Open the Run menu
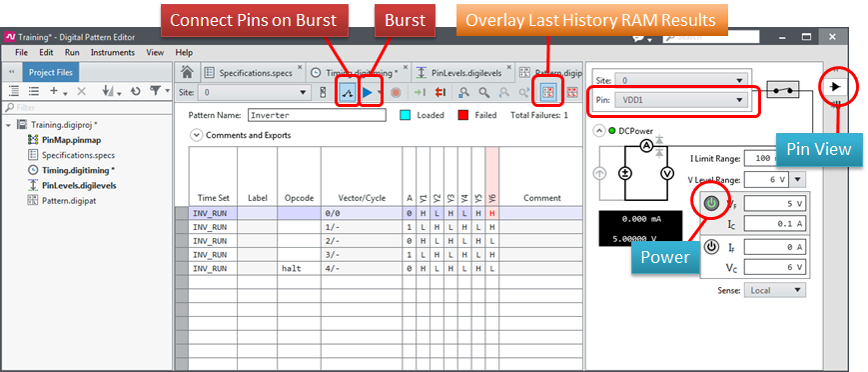The width and height of the screenshot is (868, 372). coord(72,53)
